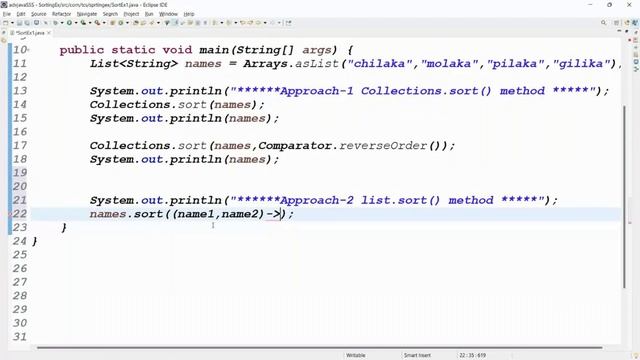Open the Navigate menu

(87, 14)
